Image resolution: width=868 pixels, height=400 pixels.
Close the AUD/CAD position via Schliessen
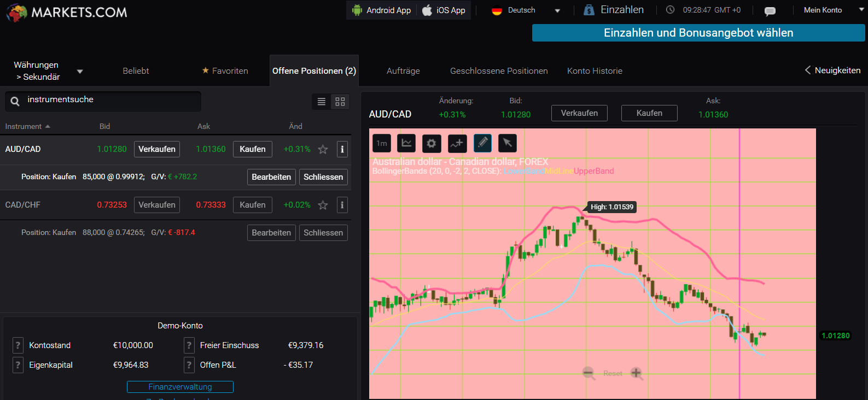[323, 177]
